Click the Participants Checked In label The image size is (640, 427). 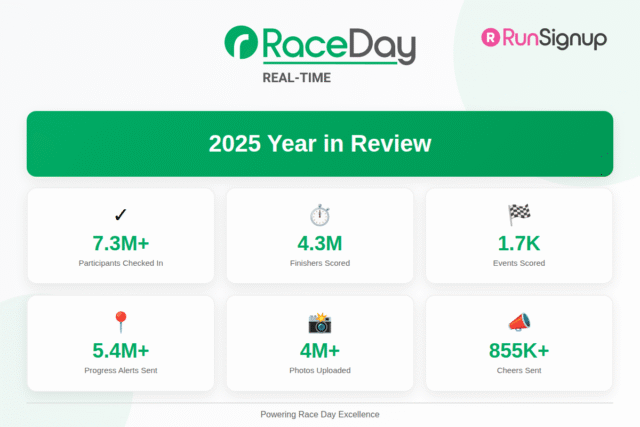pyautogui.click(x=120, y=263)
